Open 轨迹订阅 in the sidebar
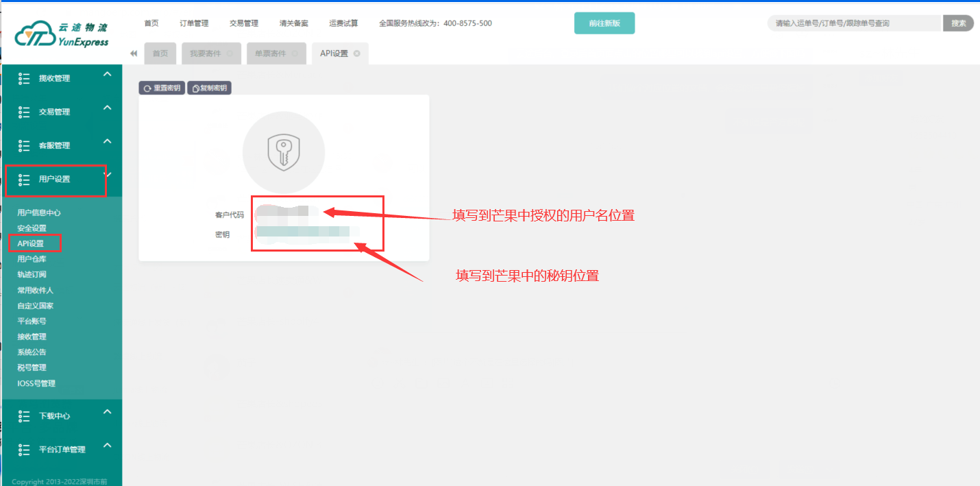 (x=32, y=275)
